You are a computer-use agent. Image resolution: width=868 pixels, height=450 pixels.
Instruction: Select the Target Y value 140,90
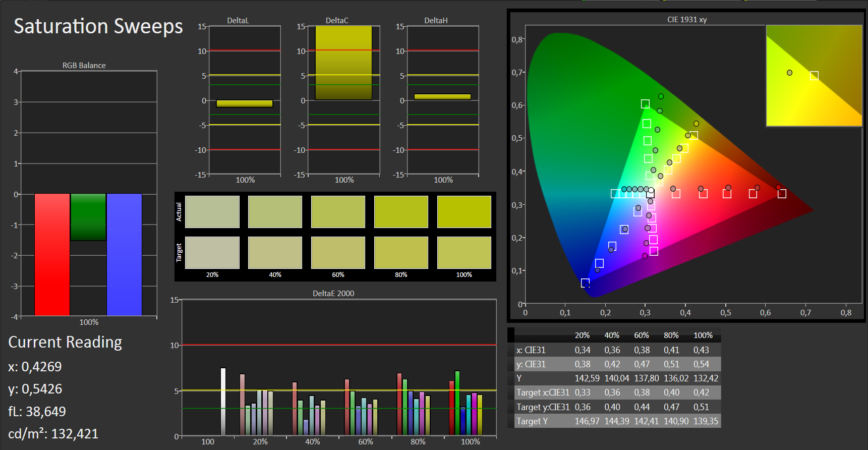676,421
